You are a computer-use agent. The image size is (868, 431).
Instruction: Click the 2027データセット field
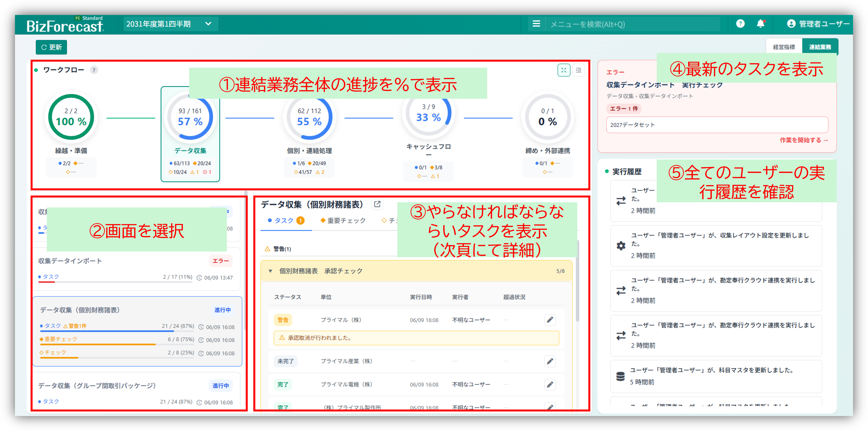click(717, 125)
